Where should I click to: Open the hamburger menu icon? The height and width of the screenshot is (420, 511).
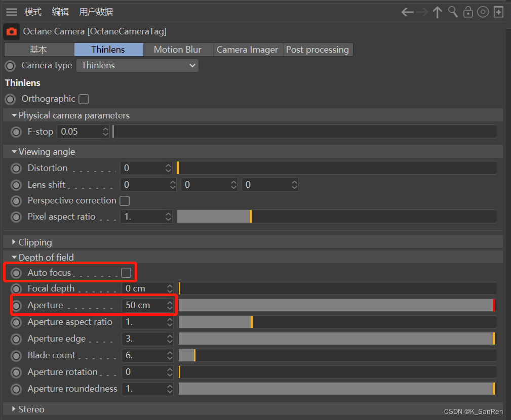[12, 12]
